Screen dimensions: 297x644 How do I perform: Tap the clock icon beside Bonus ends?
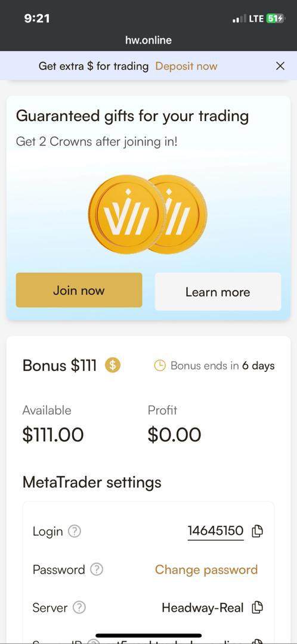tap(160, 365)
